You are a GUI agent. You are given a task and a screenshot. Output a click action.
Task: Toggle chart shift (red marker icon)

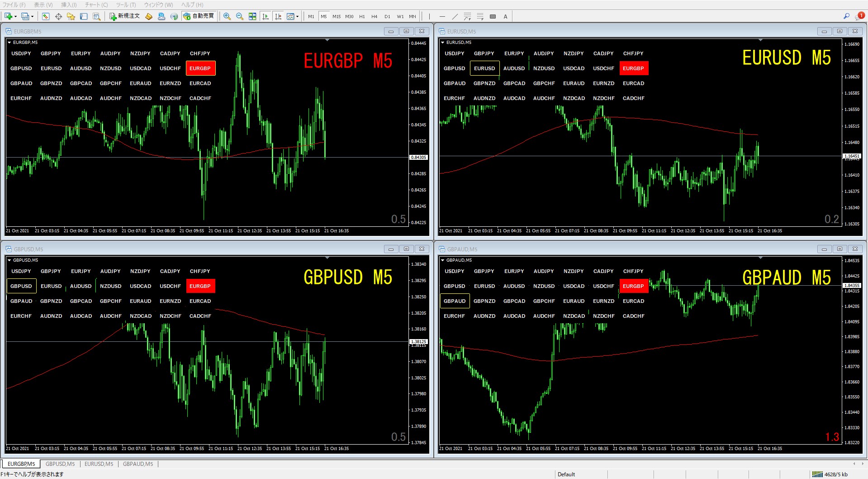click(278, 16)
